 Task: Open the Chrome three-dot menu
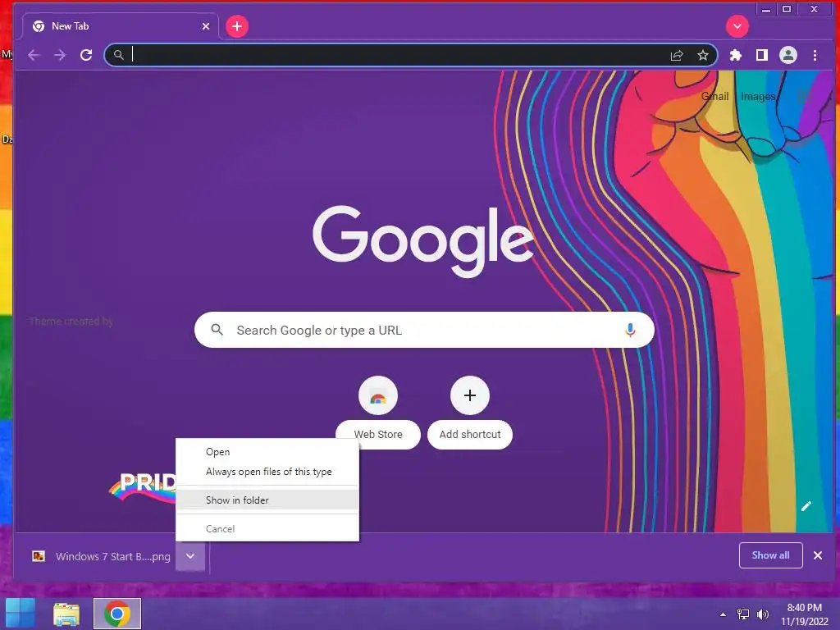click(815, 55)
